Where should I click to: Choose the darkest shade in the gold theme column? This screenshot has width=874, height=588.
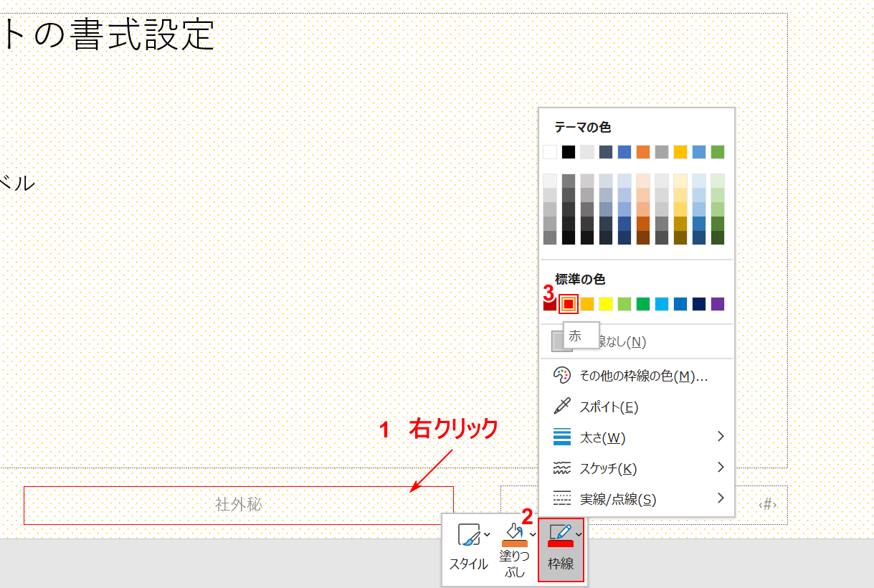[x=680, y=237]
